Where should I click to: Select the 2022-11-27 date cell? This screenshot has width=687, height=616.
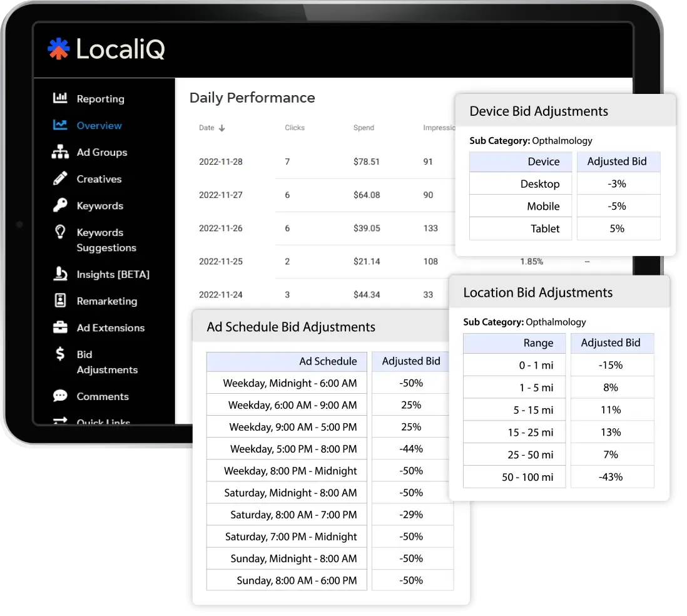[x=221, y=195]
